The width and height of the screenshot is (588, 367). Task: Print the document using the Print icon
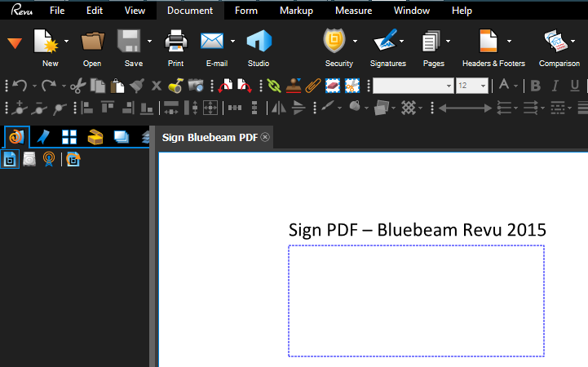click(x=176, y=41)
